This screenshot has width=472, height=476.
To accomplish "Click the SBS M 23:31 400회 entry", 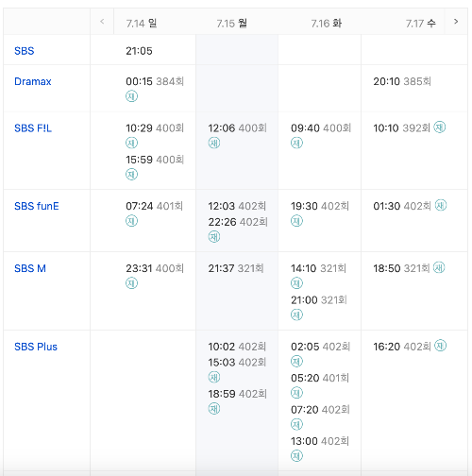I will pos(155,268).
